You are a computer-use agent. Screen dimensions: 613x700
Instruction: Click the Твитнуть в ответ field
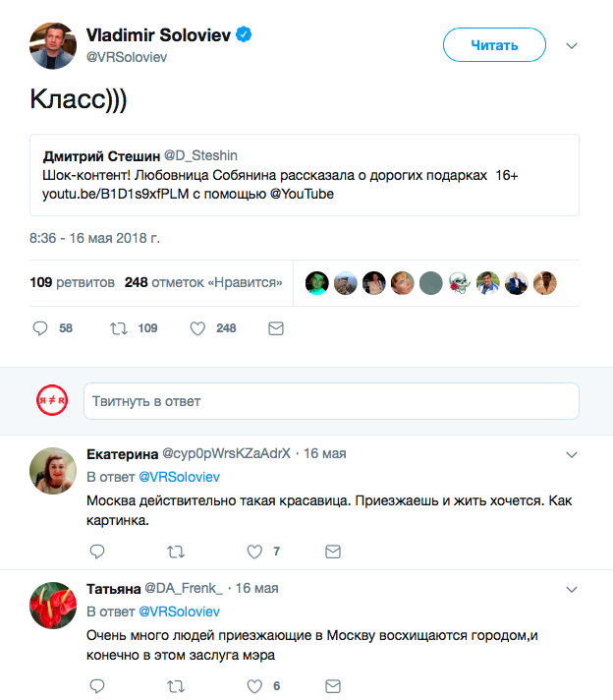point(331,401)
